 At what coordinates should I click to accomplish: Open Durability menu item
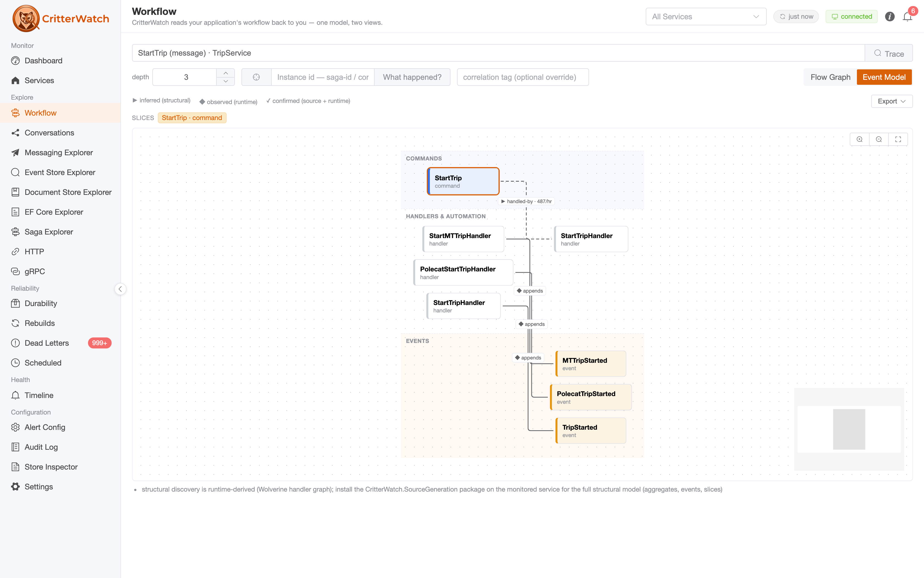60,304
